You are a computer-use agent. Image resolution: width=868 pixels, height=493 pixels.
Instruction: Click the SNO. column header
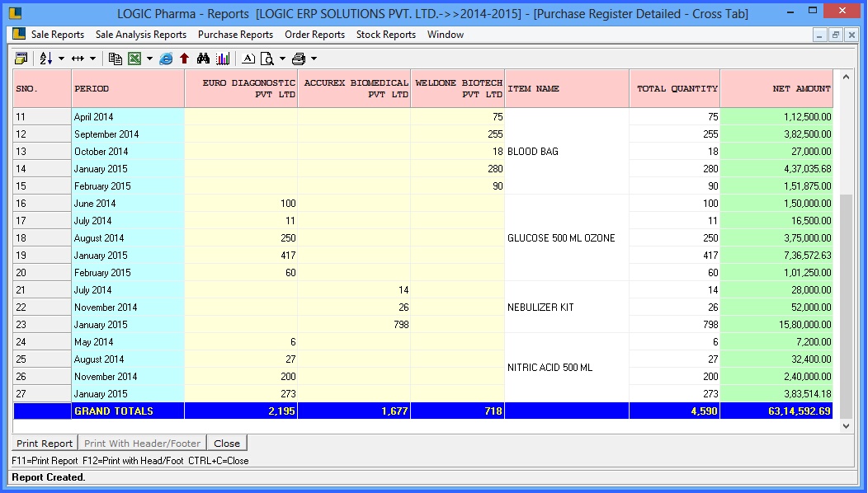point(42,88)
